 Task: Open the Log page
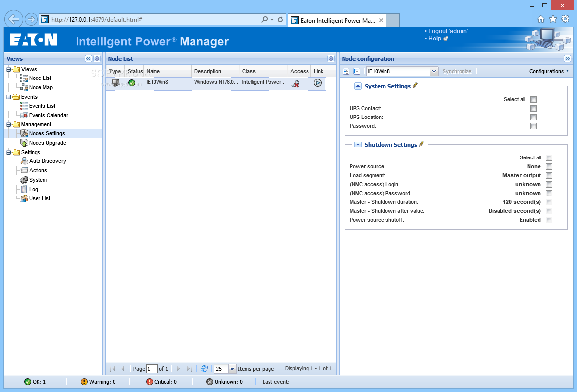click(x=33, y=189)
